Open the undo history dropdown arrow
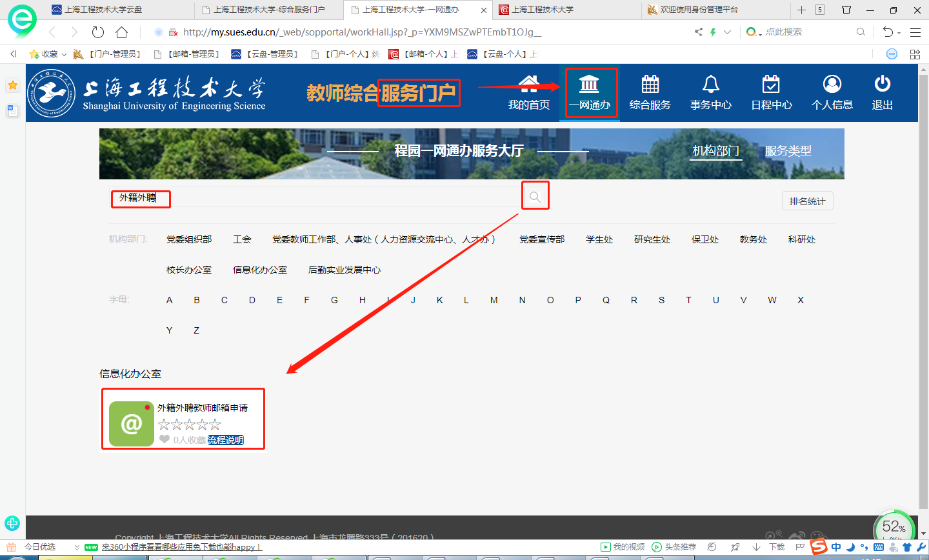Screen dimensions: 929x560 pyautogui.click(x=899, y=33)
